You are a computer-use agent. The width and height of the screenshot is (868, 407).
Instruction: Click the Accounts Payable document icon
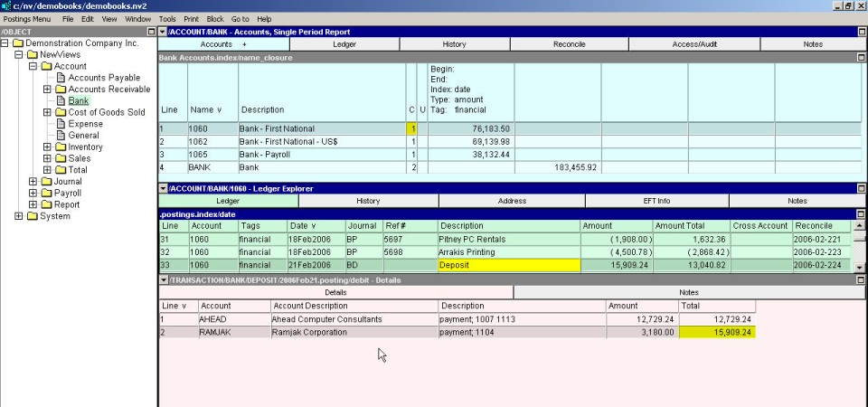61,78
